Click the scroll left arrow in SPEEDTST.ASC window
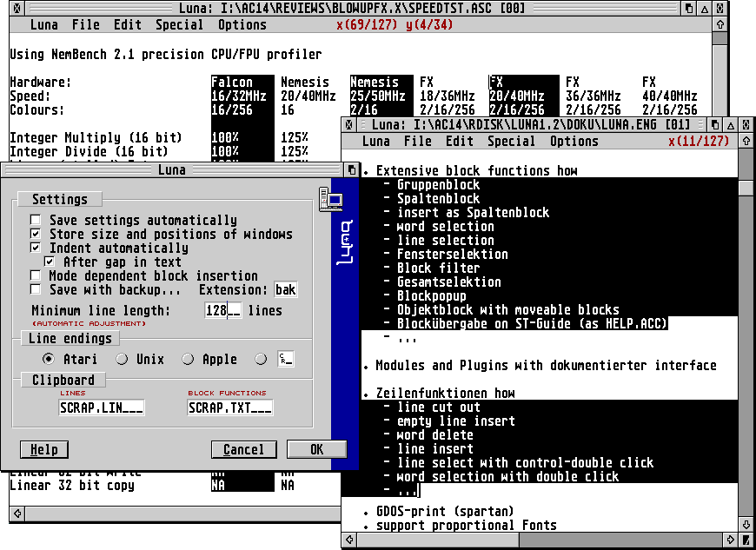The height and width of the screenshot is (550, 756). coord(17,514)
